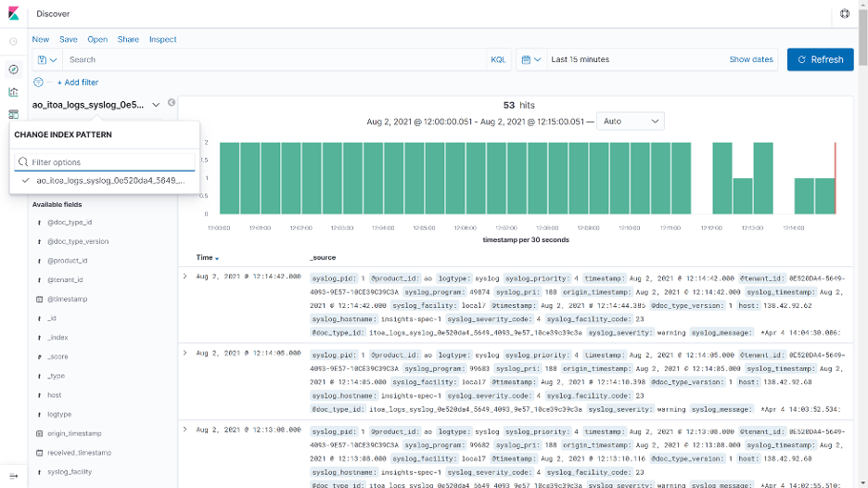This screenshot has width=868, height=488.
Task: Click the Inspect menu item
Action: 162,39
